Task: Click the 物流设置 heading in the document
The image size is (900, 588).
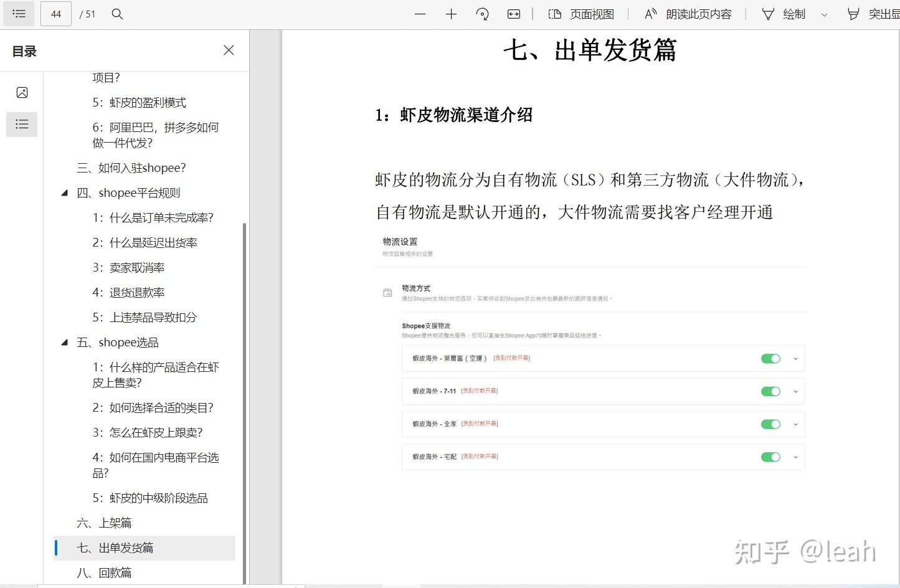Action: pos(400,242)
